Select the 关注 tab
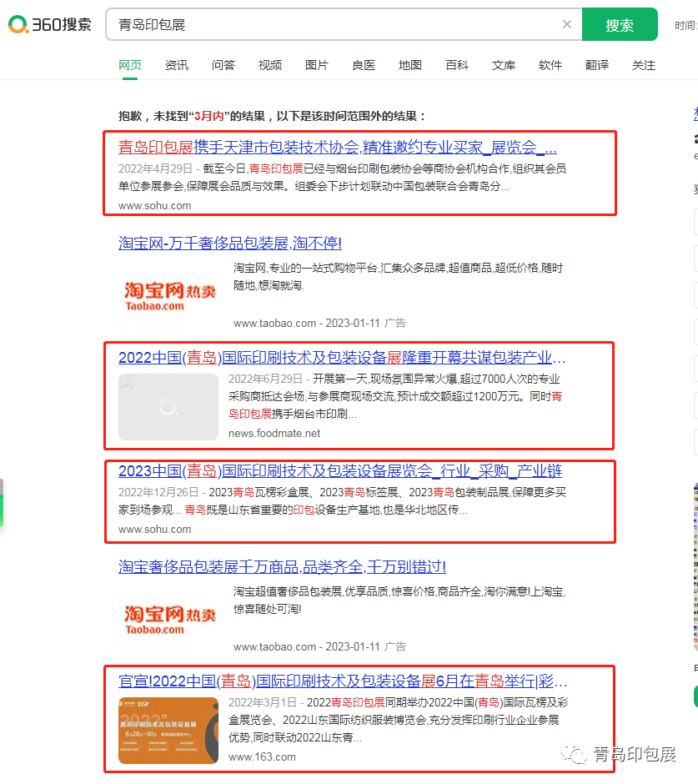 pos(644,65)
